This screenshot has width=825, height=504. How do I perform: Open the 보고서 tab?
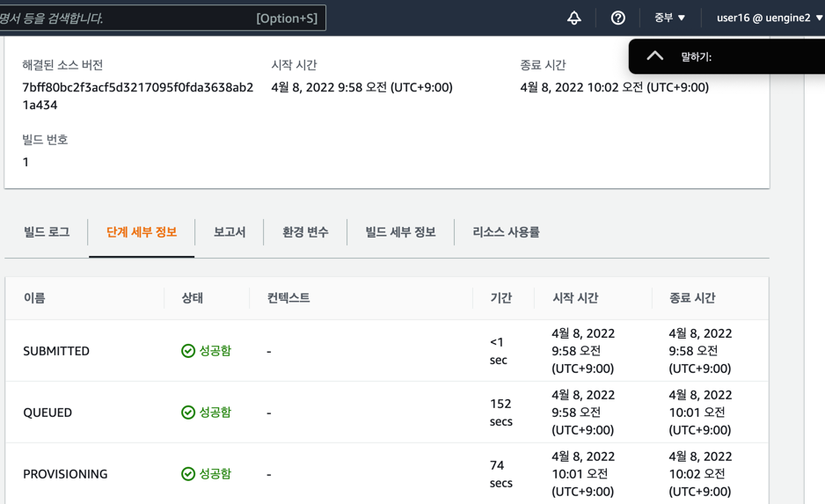click(230, 232)
